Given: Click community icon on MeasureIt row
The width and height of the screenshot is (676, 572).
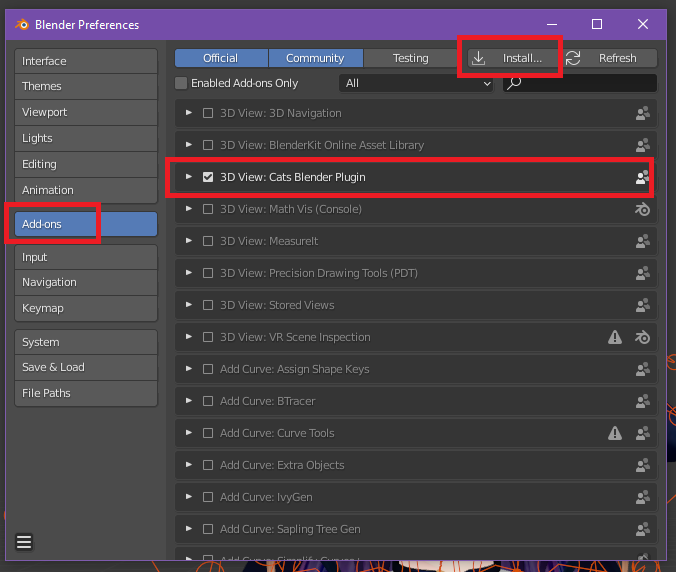Looking at the screenshot, I should tap(642, 241).
